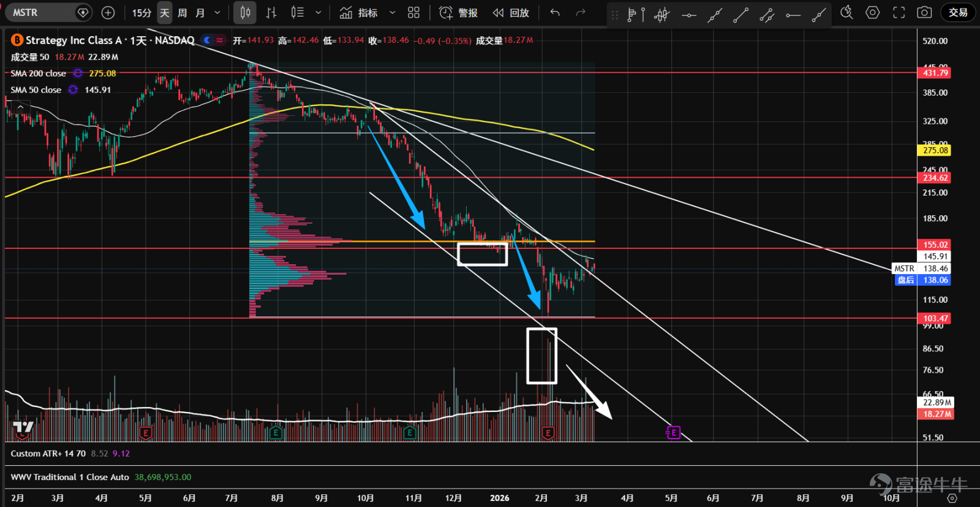Select the 成交量 50 volume legend
Screen dimensions: 980x507
30,57
